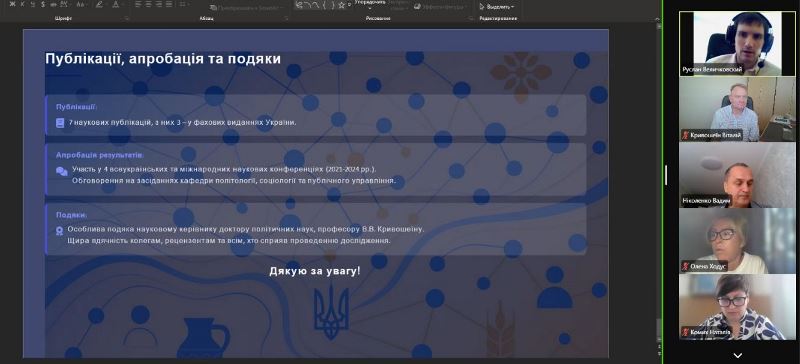
Task: Open character spacing AV option
Action: click(x=64, y=4)
